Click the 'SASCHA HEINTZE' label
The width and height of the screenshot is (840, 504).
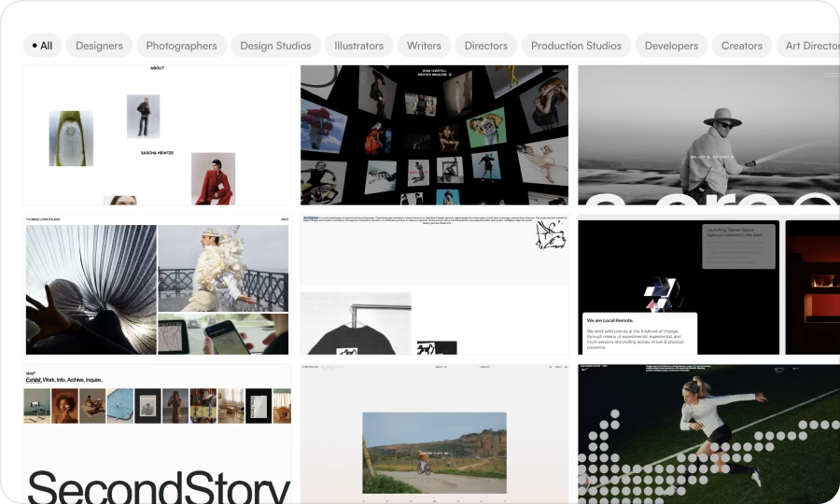coord(157,153)
